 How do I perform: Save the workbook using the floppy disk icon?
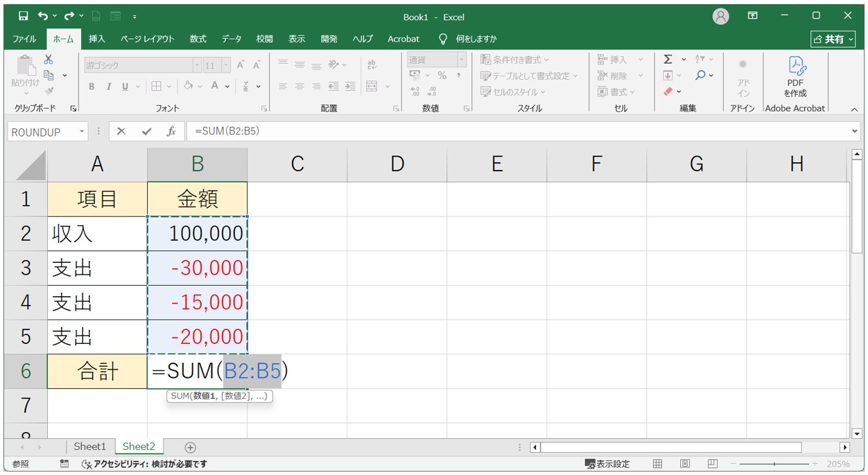pyautogui.click(x=23, y=16)
